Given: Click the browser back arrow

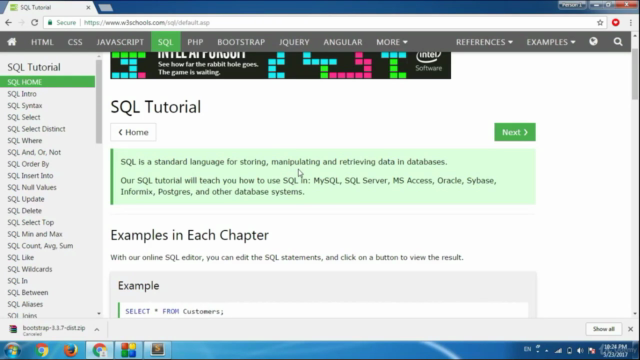Looking at the screenshot, I should 9,22.
